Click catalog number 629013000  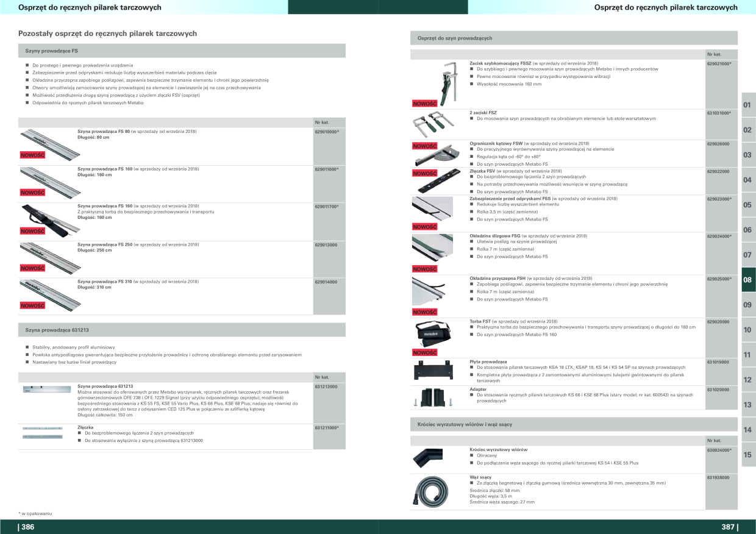tap(326, 244)
